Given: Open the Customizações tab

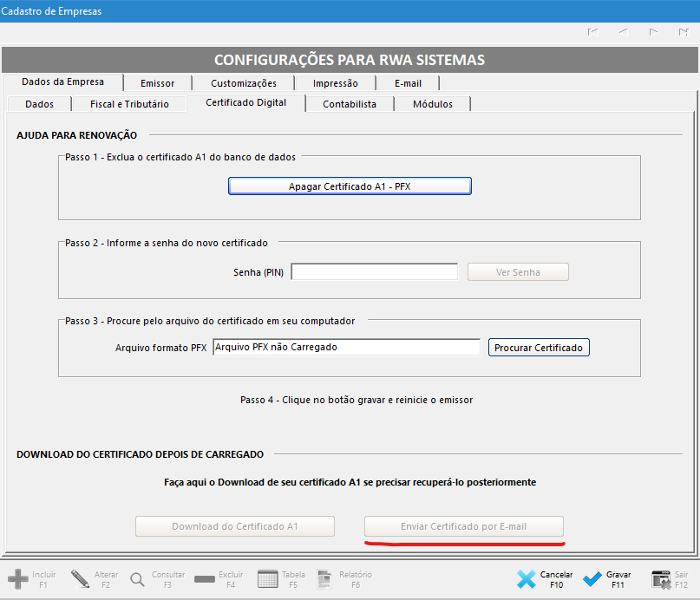Looking at the screenshot, I should click(x=244, y=83).
